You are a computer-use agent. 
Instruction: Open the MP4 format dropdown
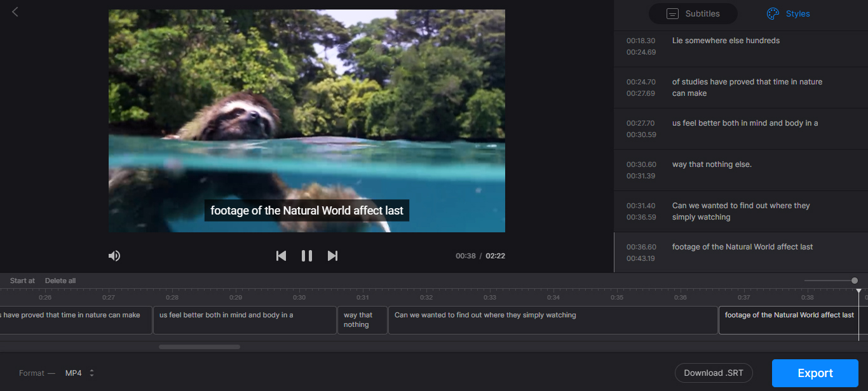coord(79,373)
